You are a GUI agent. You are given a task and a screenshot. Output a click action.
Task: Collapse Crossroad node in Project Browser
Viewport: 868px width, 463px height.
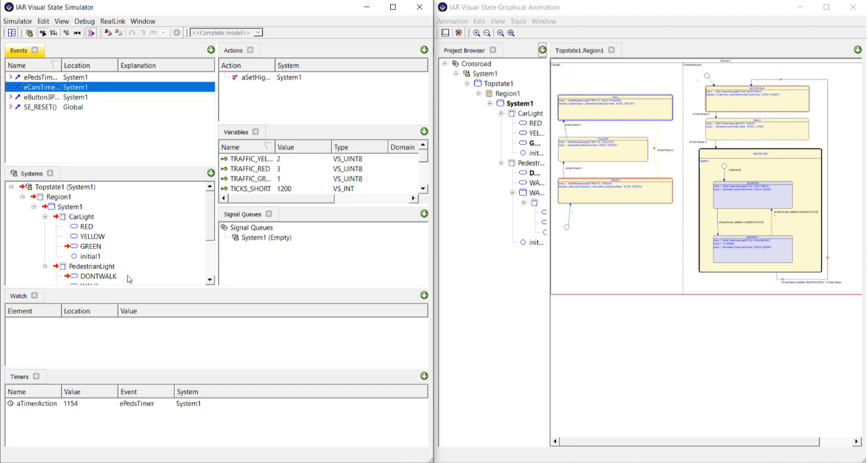tap(445, 64)
